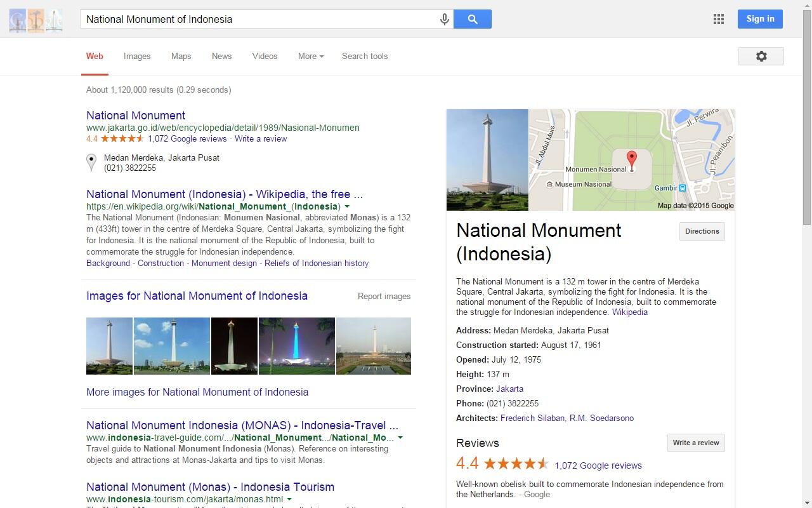Open More images for National Monument link
This screenshot has width=812, height=508.
click(x=197, y=392)
